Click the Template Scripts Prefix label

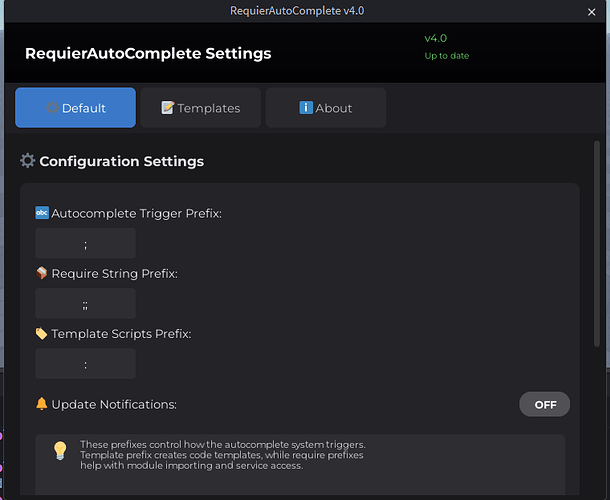[x=121, y=334]
